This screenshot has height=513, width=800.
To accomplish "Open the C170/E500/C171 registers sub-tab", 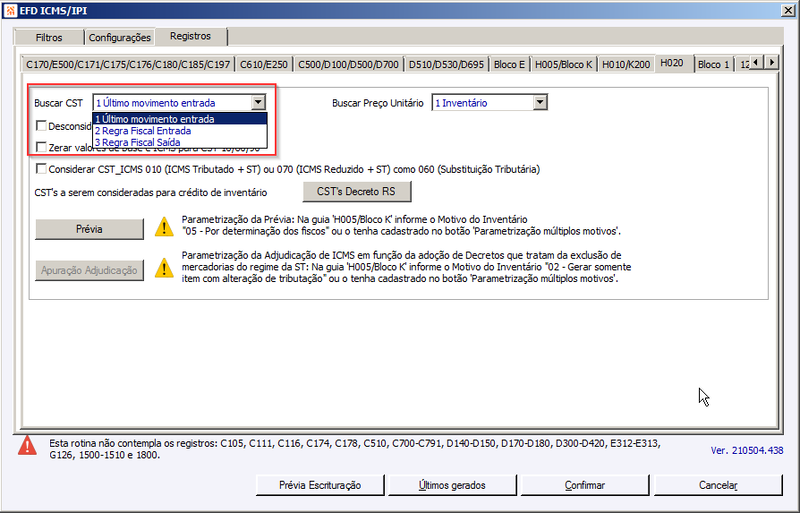I will [x=128, y=64].
